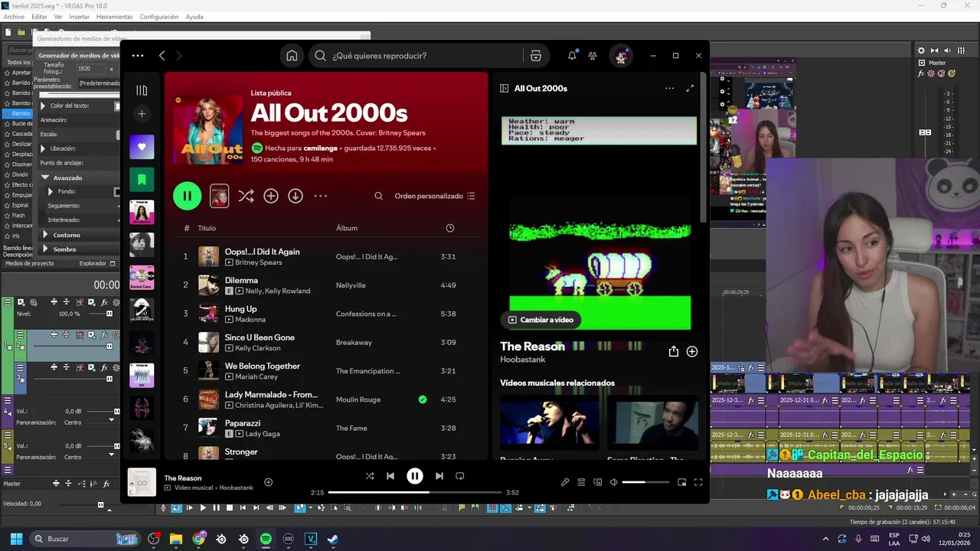Open Spotify miniplayer

(681, 482)
